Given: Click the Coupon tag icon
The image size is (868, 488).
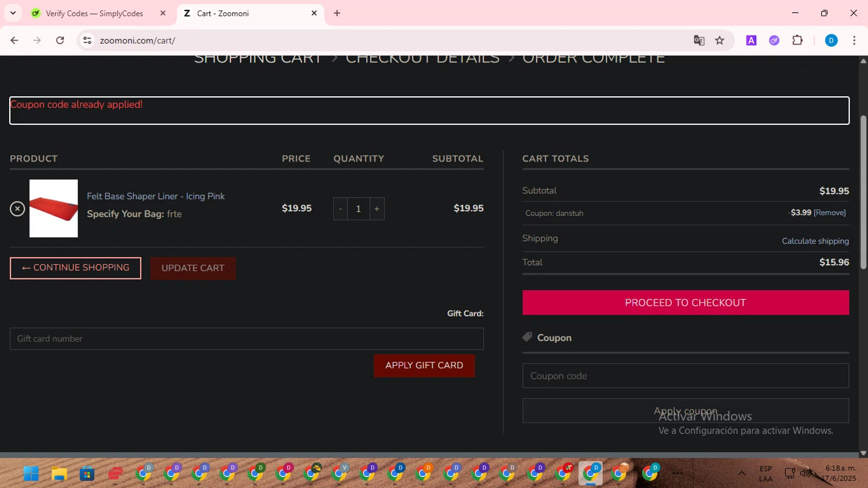Looking at the screenshot, I should tap(527, 337).
